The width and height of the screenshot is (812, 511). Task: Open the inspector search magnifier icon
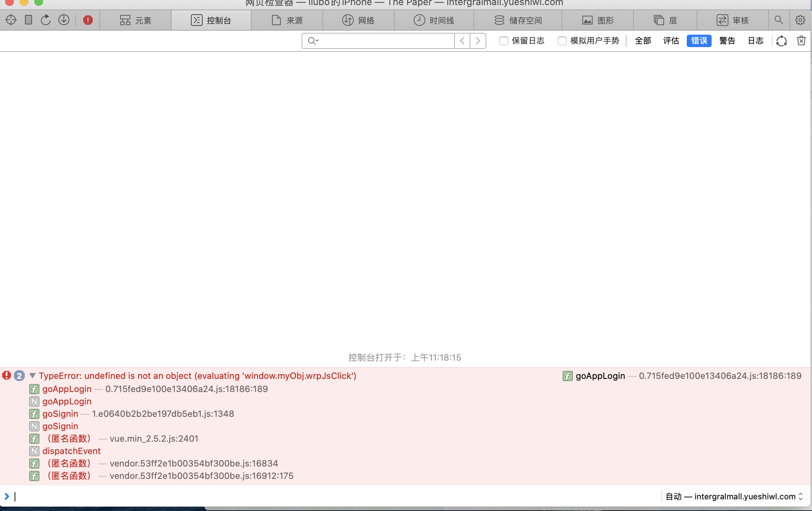(x=778, y=20)
